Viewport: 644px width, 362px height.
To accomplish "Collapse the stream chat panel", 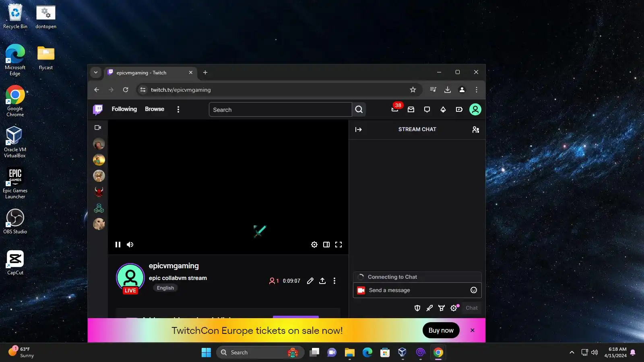I will coord(359,130).
